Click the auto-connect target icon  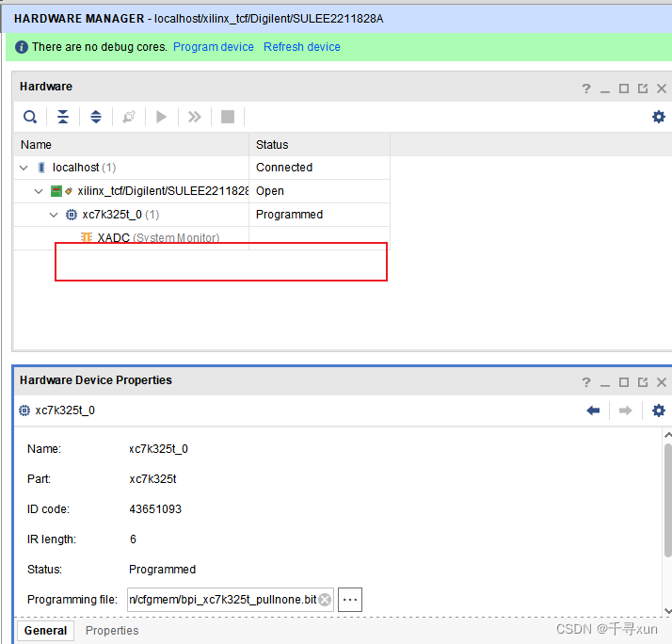(129, 117)
